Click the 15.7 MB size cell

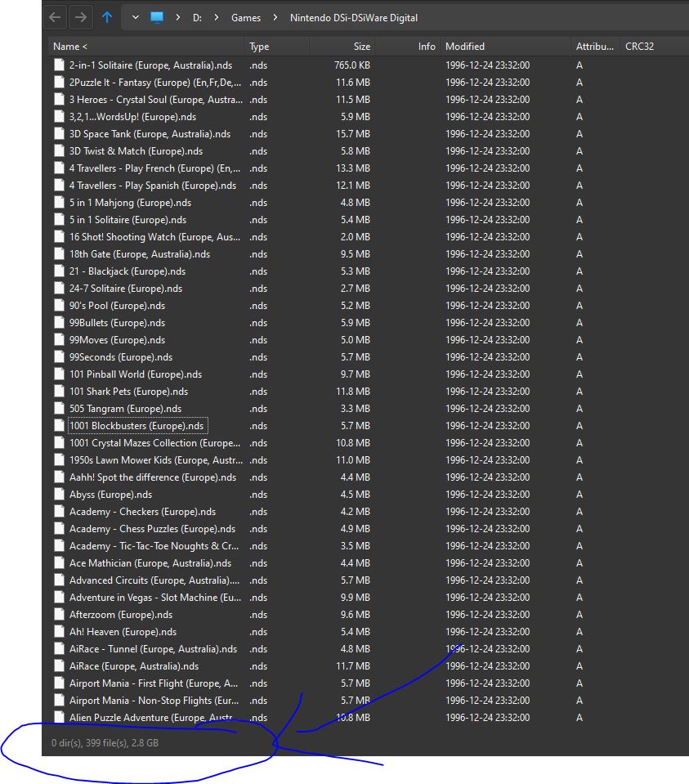[x=353, y=133]
